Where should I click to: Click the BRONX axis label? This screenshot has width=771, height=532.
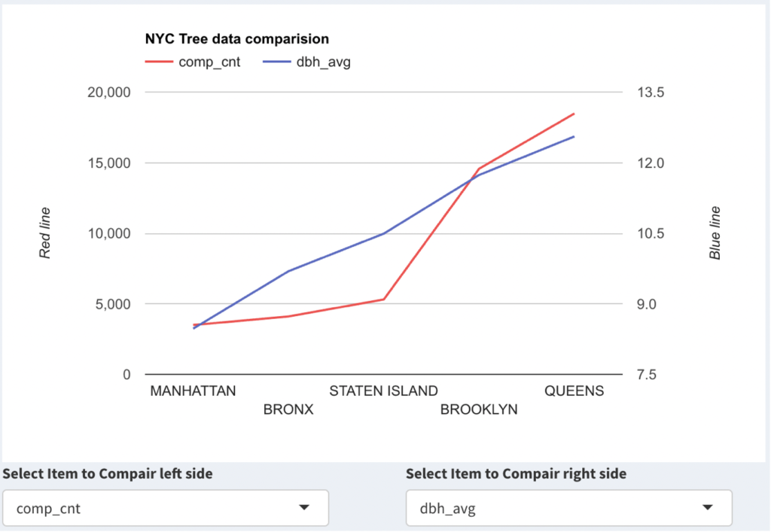point(288,410)
